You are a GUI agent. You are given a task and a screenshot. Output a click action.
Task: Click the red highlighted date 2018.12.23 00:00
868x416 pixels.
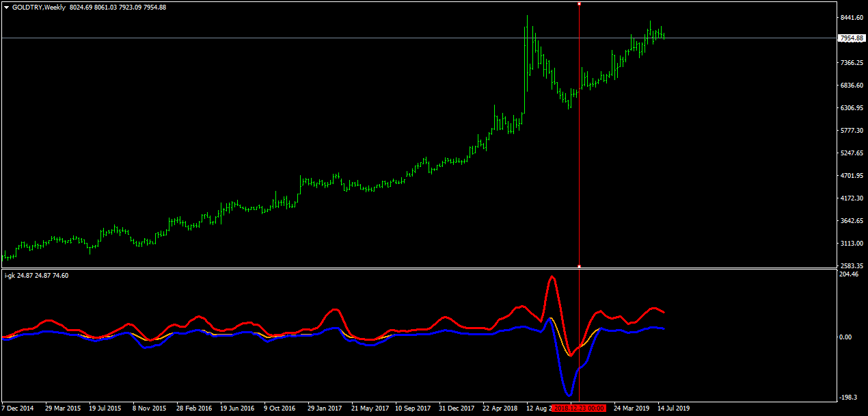579,408
